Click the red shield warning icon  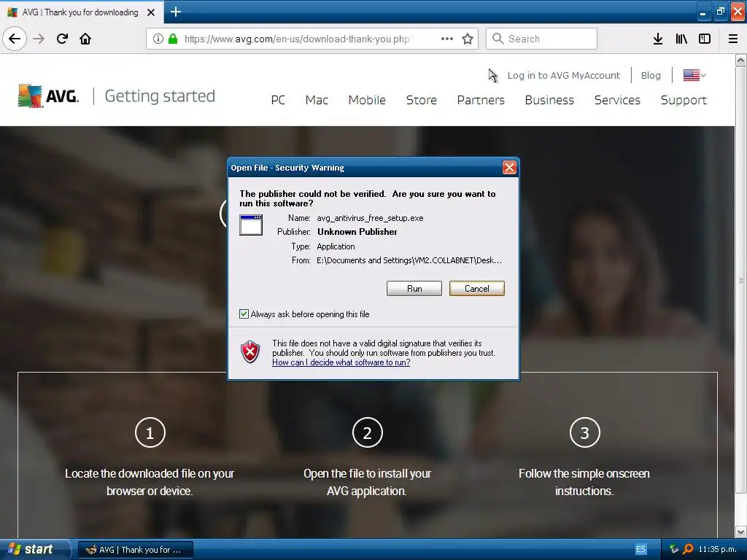coord(250,352)
